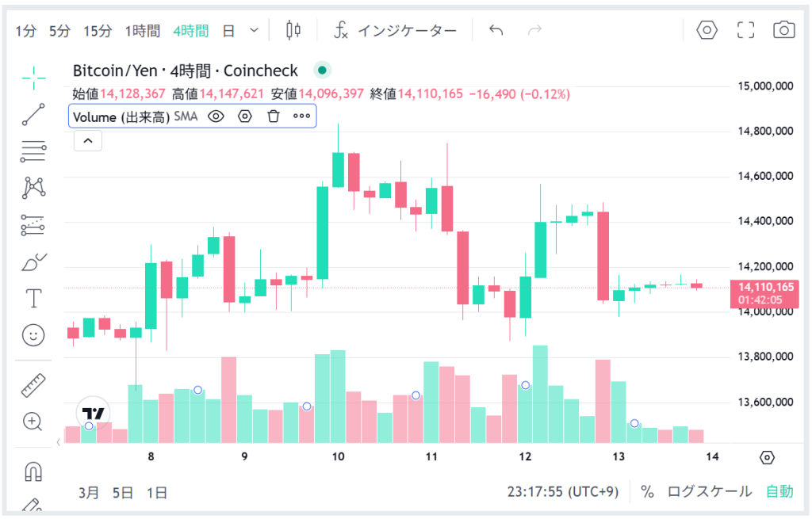Open the Volume indicator more options menu
The image size is (812, 519).
click(x=301, y=116)
